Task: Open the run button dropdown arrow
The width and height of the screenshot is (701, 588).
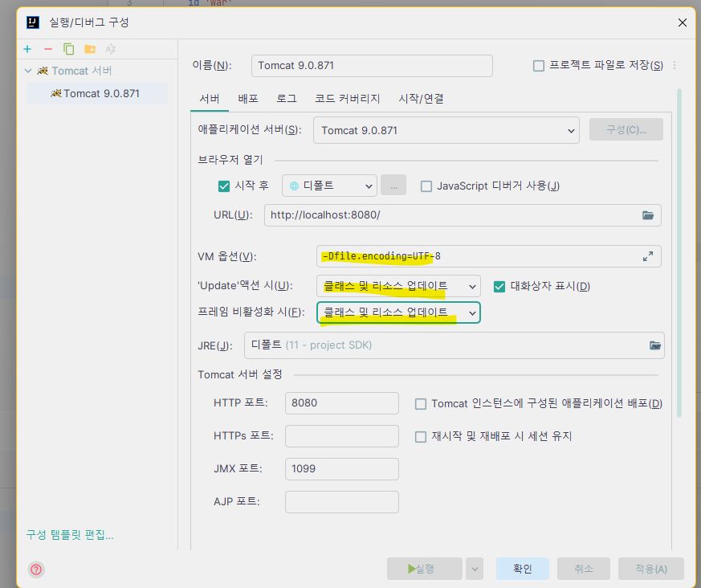Action: (475, 569)
